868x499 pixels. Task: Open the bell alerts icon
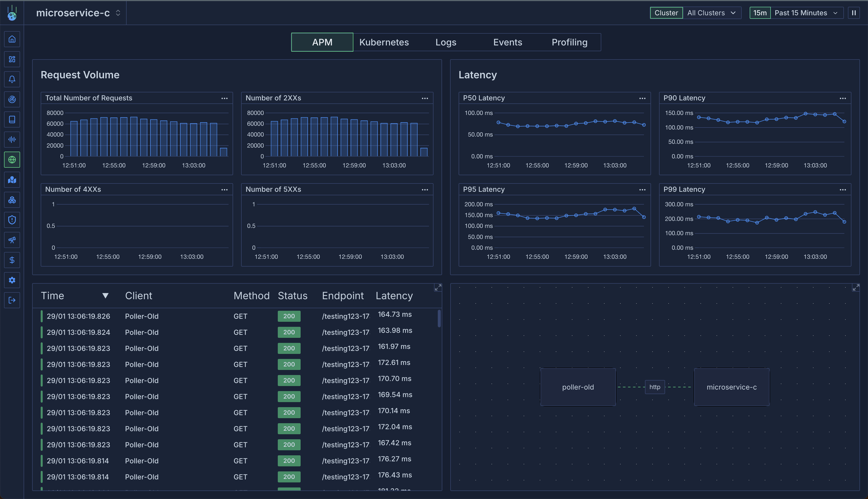tap(12, 80)
